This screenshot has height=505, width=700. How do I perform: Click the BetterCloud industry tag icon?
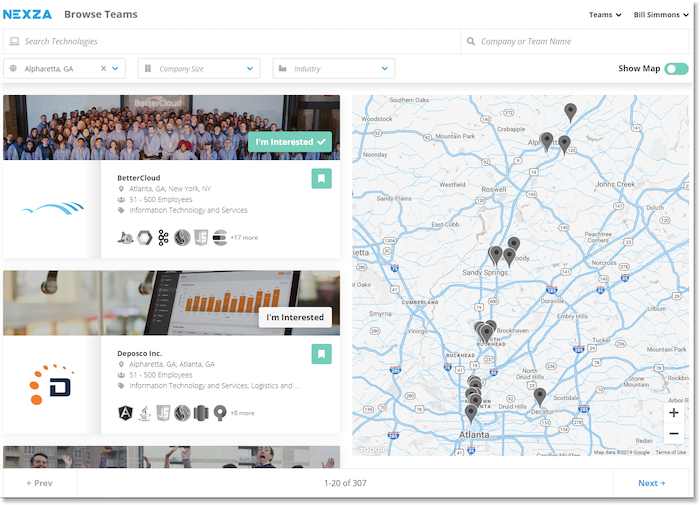(121, 210)
